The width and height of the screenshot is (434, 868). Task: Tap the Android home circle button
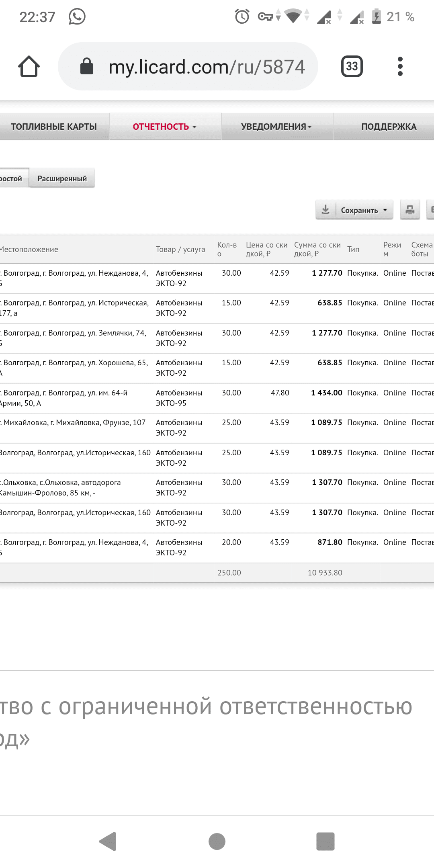pyautogui.click(x=217, y=841)
